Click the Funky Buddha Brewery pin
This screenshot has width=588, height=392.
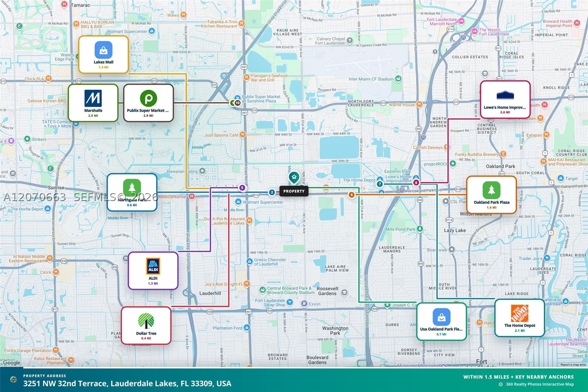503,154
